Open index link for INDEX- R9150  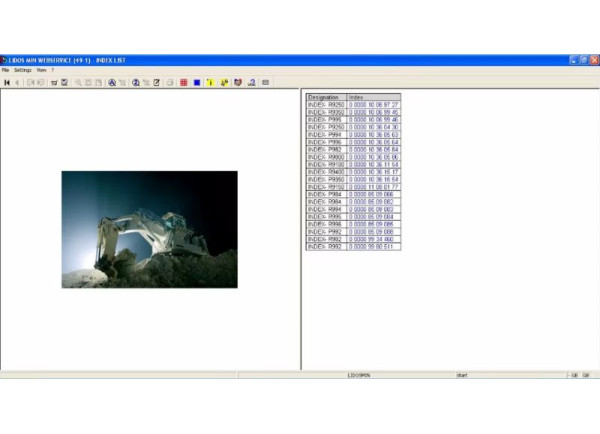374,186
